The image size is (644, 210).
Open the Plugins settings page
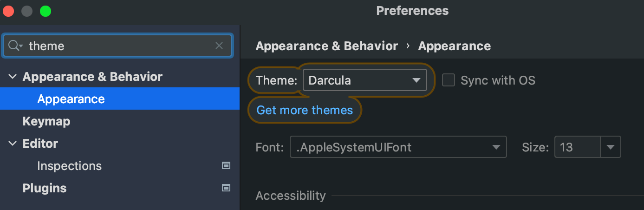(x=45, y=188)
